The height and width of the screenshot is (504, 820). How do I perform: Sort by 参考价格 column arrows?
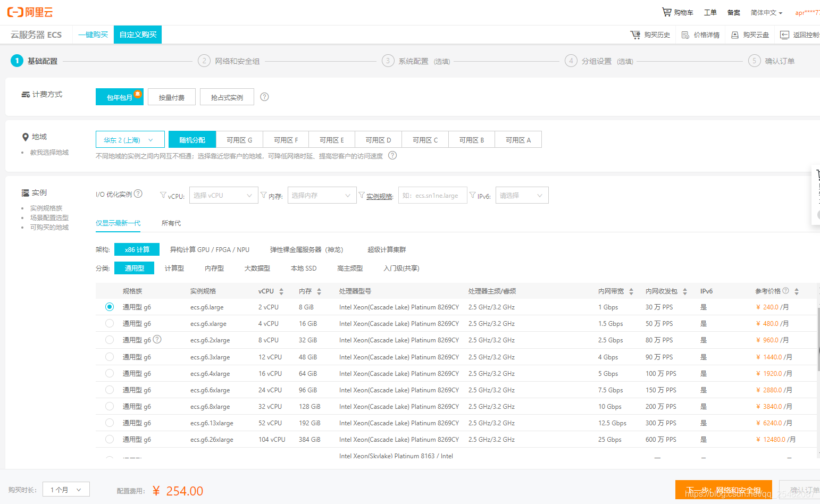tap(797, 291)
